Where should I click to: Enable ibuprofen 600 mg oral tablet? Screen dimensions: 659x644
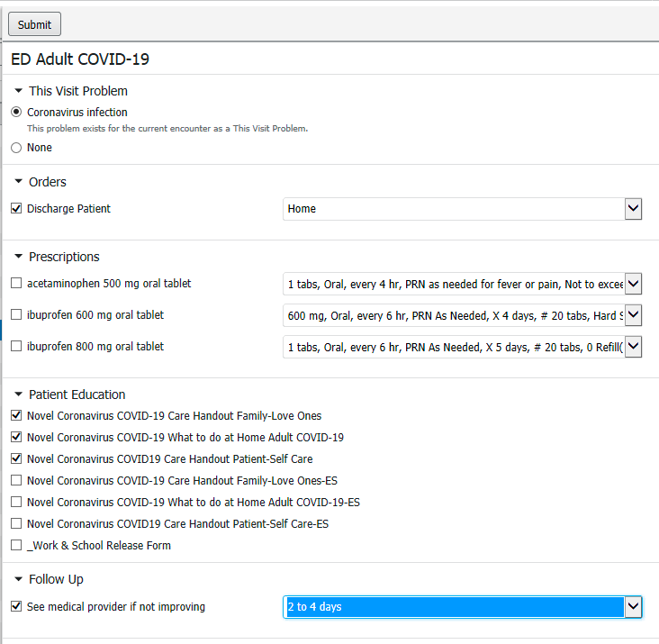click(x=16, y=315)
